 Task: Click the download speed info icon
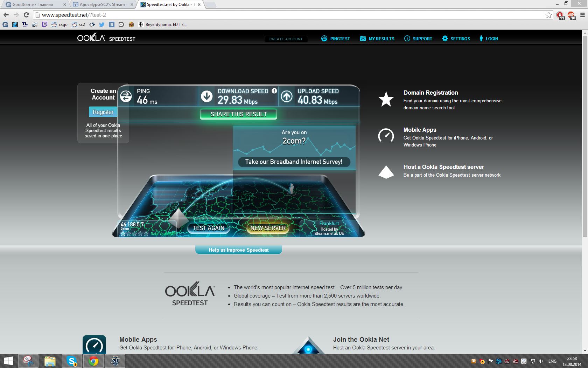(274, 91)
